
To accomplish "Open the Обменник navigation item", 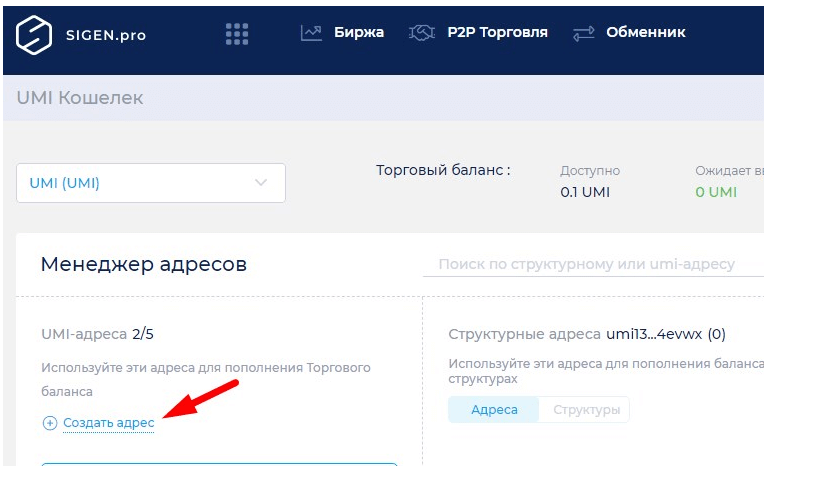I will (x=645, y=32).
